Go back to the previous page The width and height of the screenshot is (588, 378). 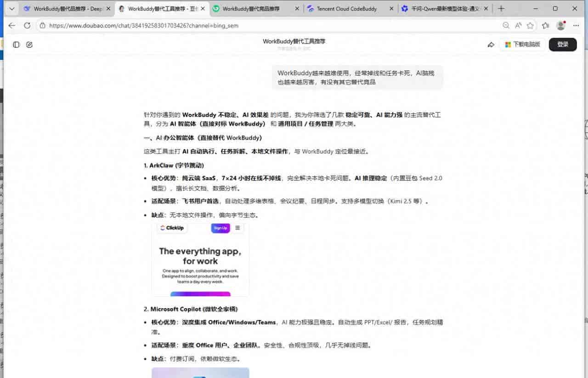12,26
